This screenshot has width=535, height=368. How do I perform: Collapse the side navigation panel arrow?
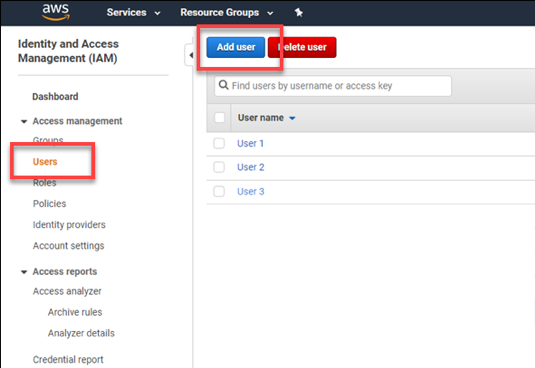point(190,55)
